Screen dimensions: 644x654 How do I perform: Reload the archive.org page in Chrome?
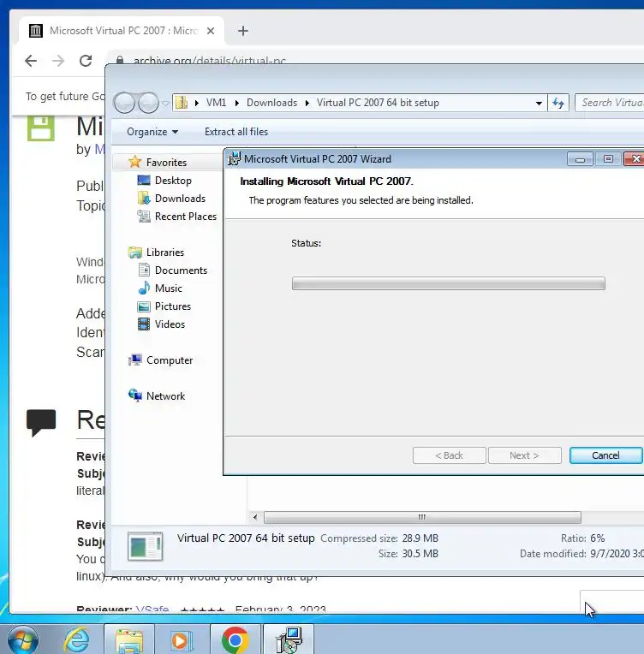tap(86, 61)
